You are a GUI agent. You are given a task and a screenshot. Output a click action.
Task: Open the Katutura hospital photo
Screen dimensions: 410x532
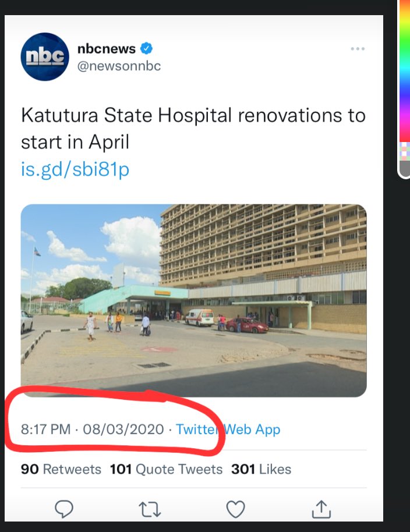pyautogui.click(x=194, y=300)
